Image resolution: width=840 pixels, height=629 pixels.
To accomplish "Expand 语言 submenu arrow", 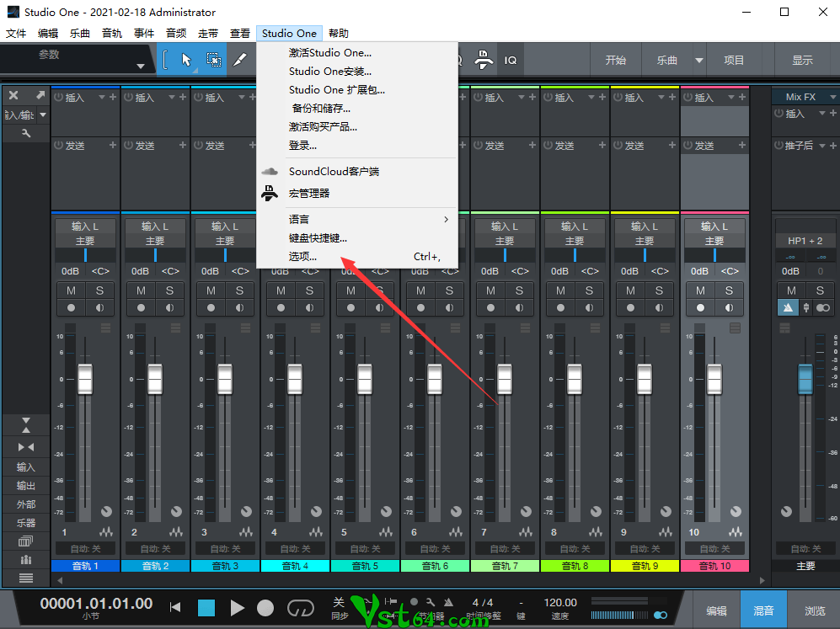I will pyautogui.click(x=446, y=219).
